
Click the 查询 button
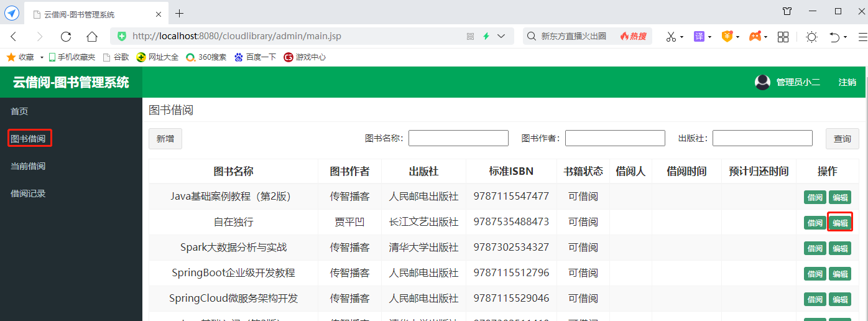(843, 139)
